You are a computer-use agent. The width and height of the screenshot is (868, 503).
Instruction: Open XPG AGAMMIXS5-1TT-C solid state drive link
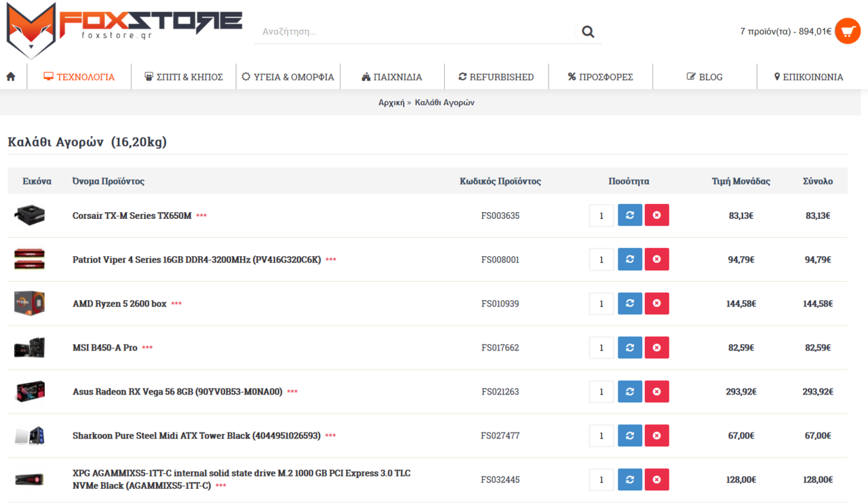[241, 479]
